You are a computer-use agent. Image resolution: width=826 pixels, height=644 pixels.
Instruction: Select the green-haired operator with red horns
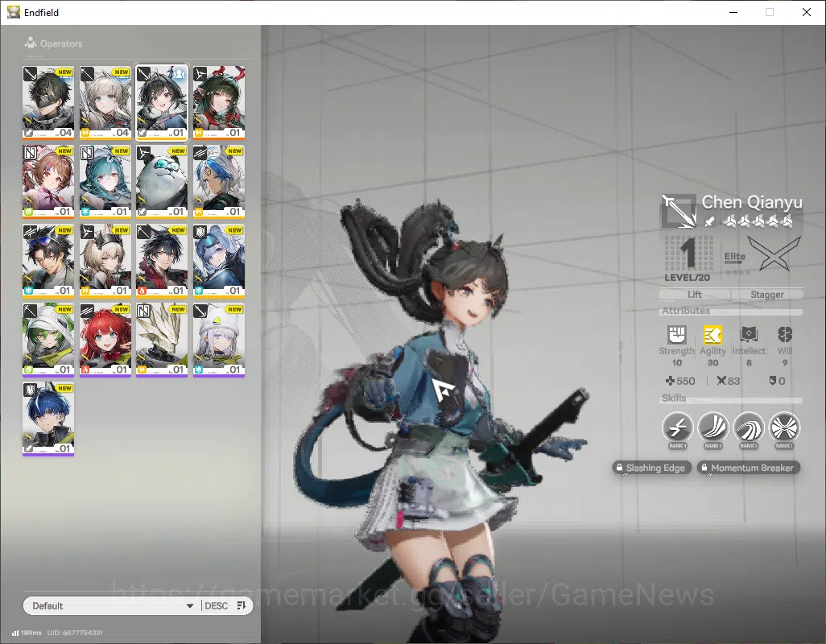pos(219,102)
